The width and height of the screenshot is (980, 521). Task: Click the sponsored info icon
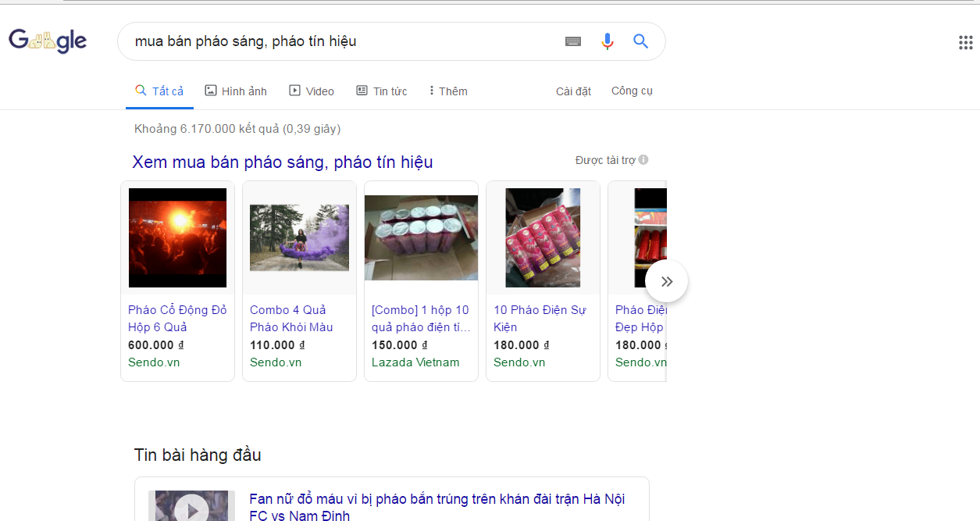coord(643,160)
